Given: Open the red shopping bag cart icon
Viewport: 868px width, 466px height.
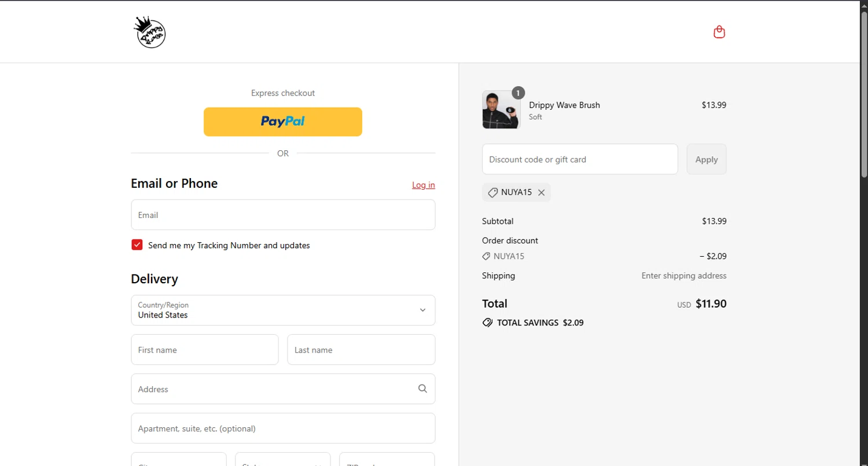Looking at the screenshot, I should click(719, 32).
